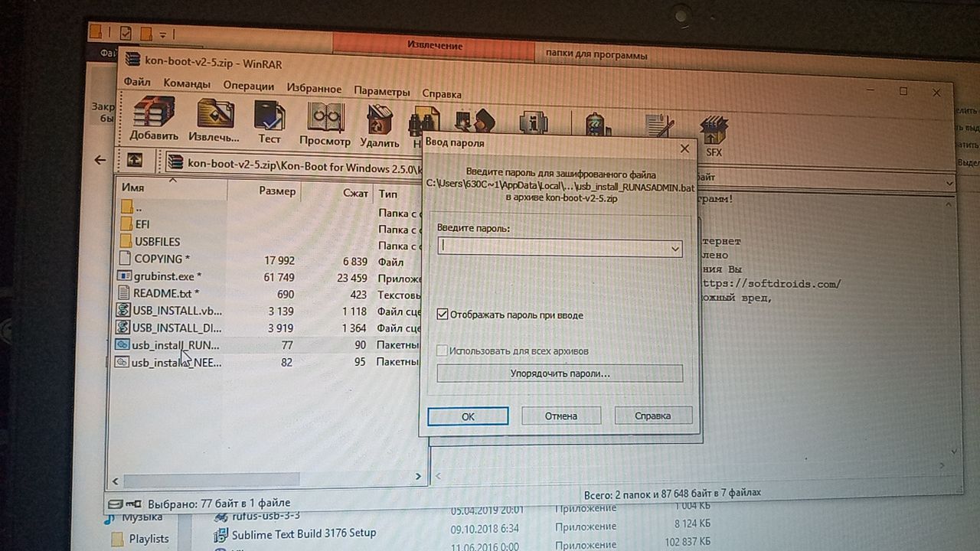Select rufus-usb-3-3 file in Explorer

coord(257,516)
